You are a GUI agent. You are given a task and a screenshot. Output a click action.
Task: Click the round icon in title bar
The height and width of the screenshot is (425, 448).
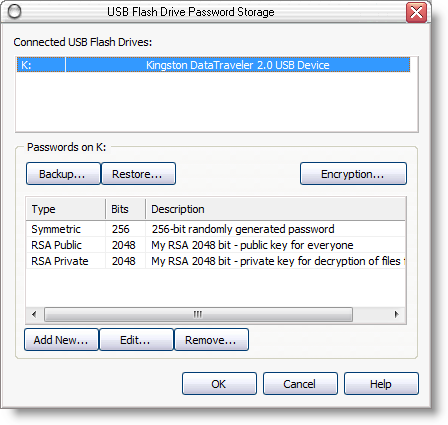14,12
